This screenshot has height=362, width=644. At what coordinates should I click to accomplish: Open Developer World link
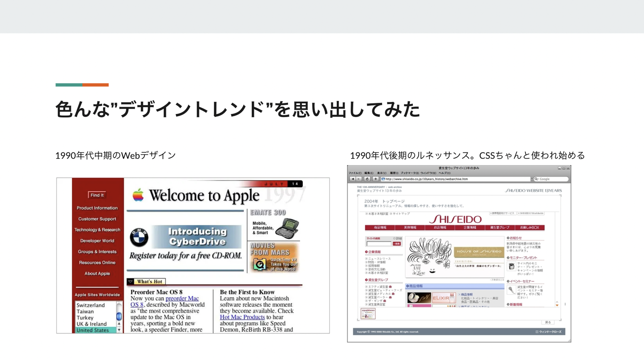point(97,240)
